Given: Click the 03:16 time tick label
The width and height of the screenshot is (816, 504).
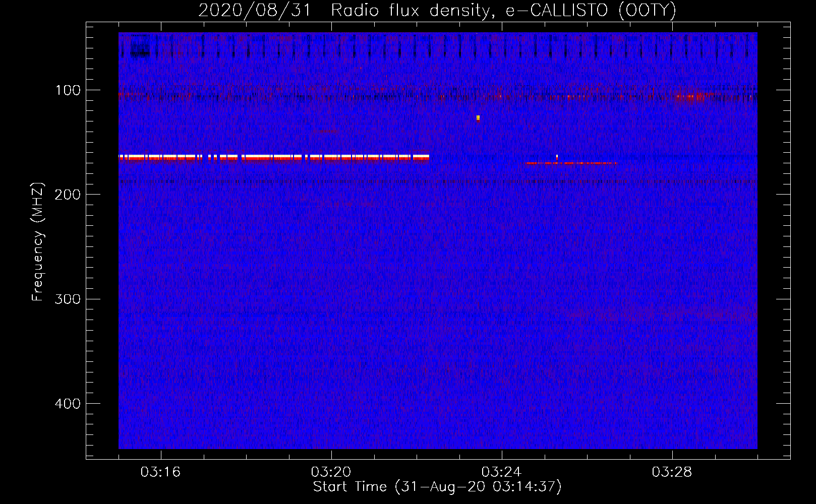Looking at the screenshot, I should 160,472.
